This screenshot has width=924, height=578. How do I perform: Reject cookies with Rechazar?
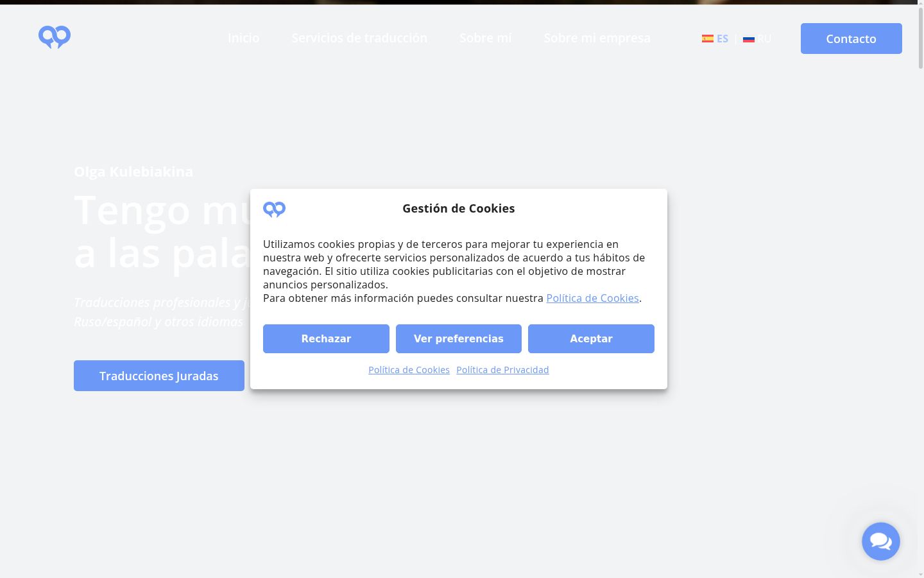tap(326, 338)
